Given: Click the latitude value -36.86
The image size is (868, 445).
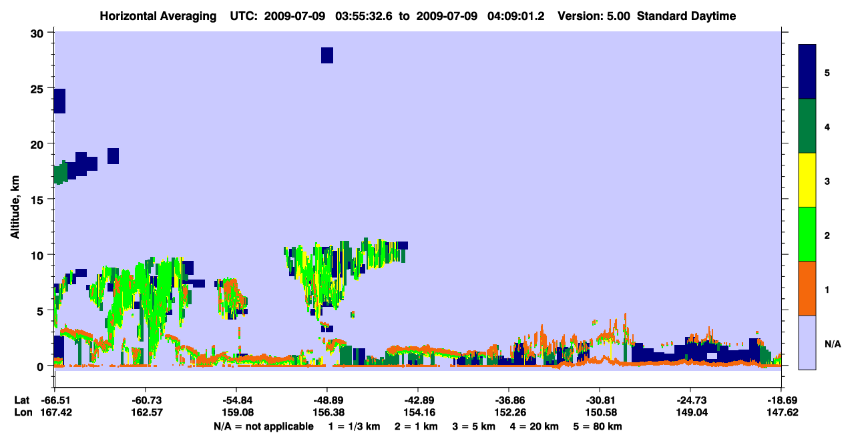Looking at the screenshot, I should (x=509, y=400).
